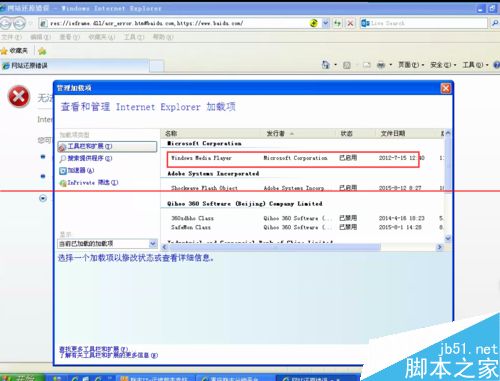Viewport: 500px width, 381px height.
Task: Click the Read Mail icon in command bar
Action: pos(367,65)
